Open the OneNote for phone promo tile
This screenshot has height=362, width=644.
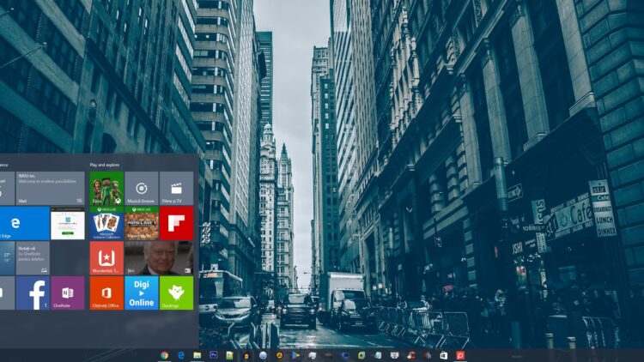[x=33, y=258]
